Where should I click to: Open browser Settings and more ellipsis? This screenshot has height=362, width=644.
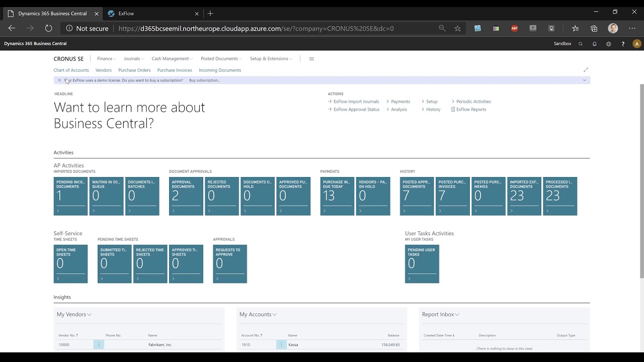pyautogui.click(x=632, y=29)
